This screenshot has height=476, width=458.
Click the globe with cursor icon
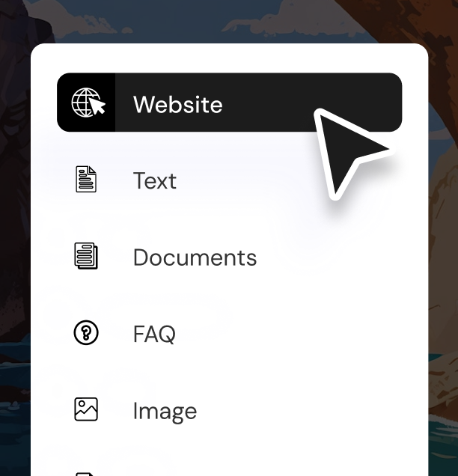coord(88,103)
